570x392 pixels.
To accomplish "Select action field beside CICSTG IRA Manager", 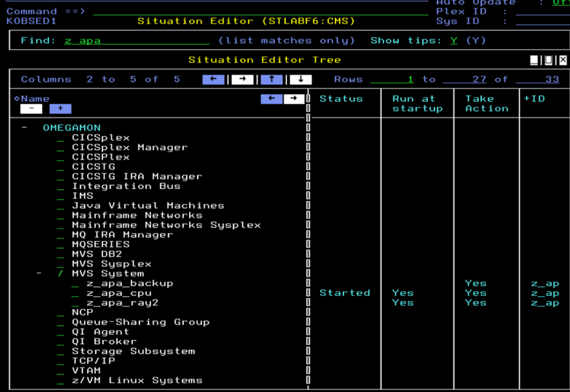I will pos(61,176).
